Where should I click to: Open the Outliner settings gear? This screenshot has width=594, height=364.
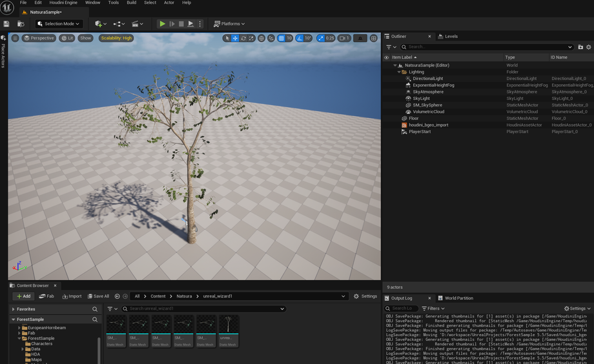[588, 47]
